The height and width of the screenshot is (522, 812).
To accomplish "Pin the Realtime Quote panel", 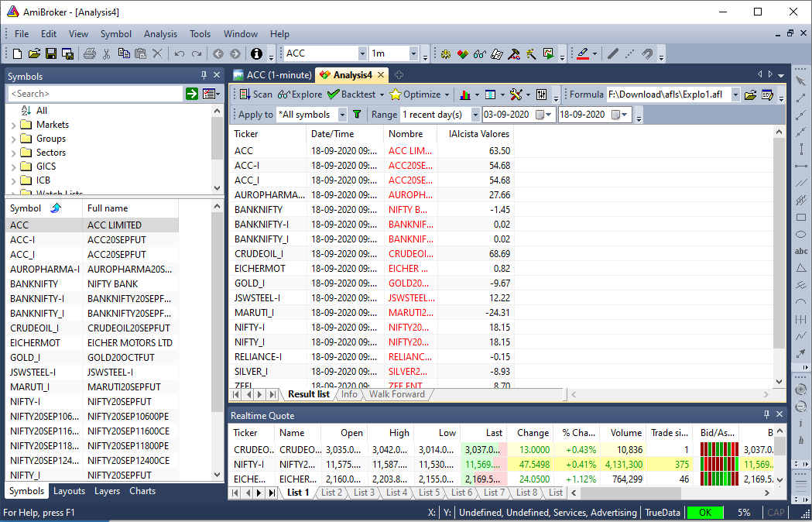I will [767, 414].
